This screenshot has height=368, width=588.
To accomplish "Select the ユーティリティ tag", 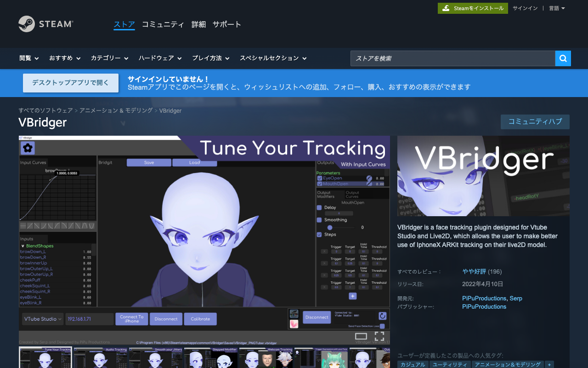I will coord(450,364).
